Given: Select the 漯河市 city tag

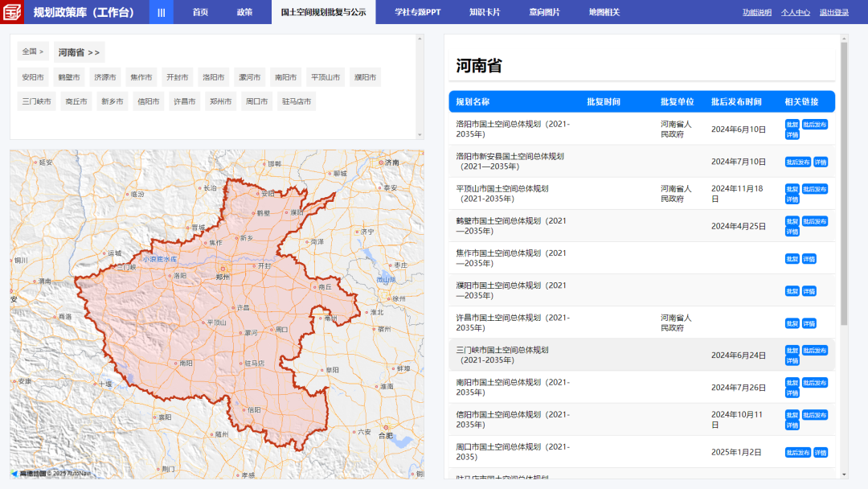Looking at the screenshot, I should (x=250, y=77).
